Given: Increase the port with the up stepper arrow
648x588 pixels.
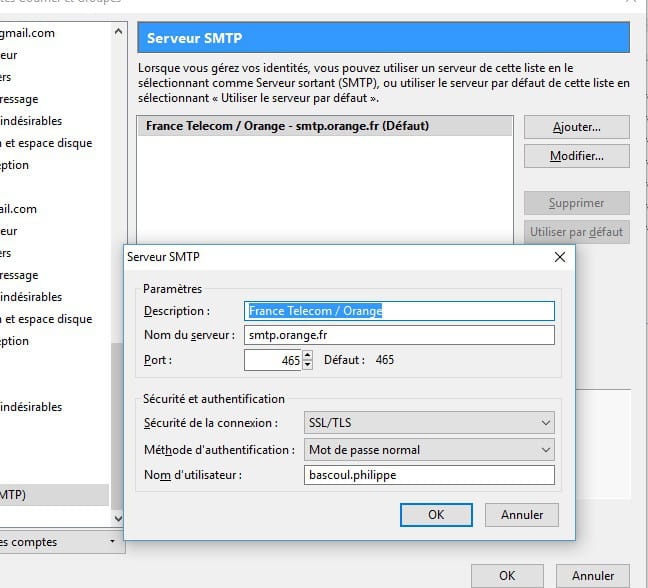Looking at the screenshot, I should click(x=307, y=355).
